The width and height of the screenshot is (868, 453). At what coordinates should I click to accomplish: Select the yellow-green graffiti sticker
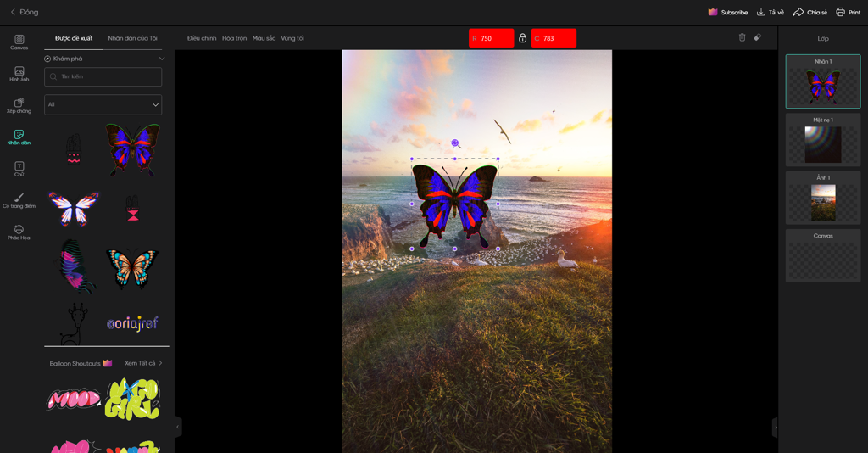click(x=132, y=399)
